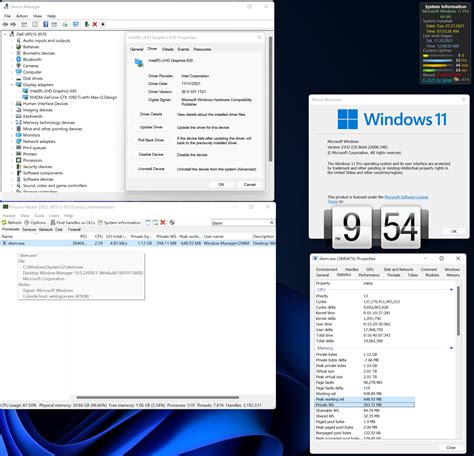The height and width of the screenshot is (456, 474).
Task: Click OK in About Windows dialog
Action: tap(454, 231)
